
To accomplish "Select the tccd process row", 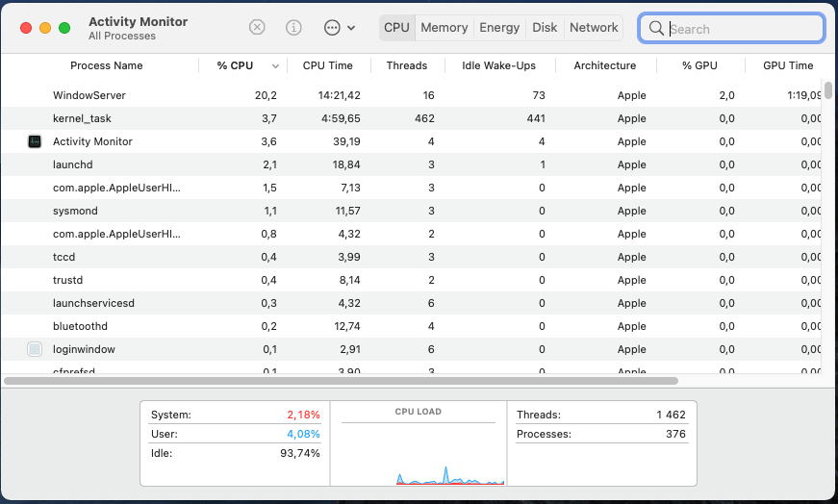I will pyautogui.click(x=412, y=257).
